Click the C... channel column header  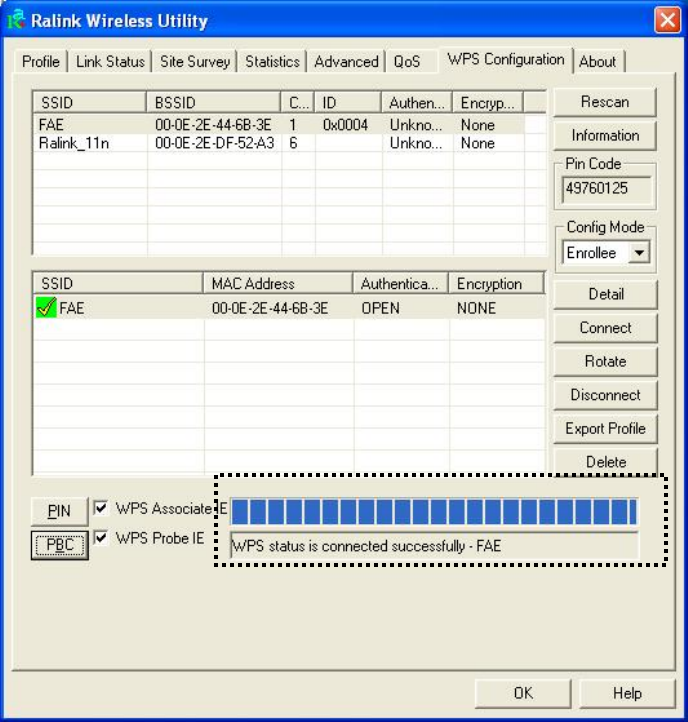point(297,102)
